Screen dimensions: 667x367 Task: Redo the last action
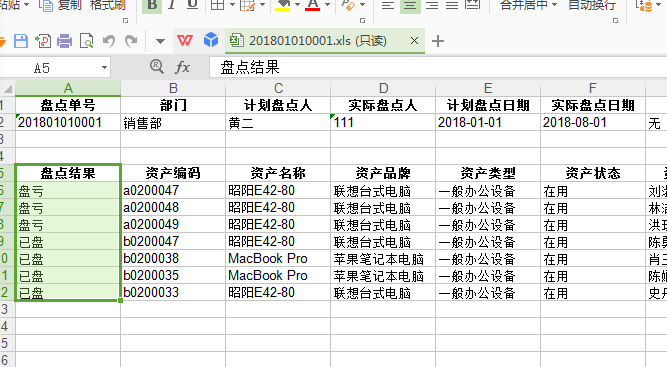131,41
